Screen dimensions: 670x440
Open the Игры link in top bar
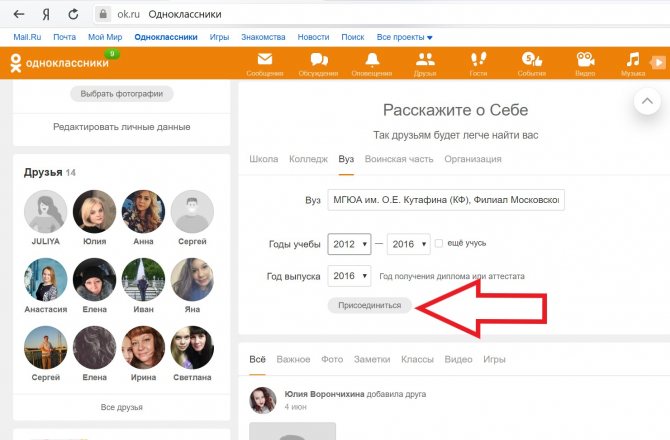(219, 37)
